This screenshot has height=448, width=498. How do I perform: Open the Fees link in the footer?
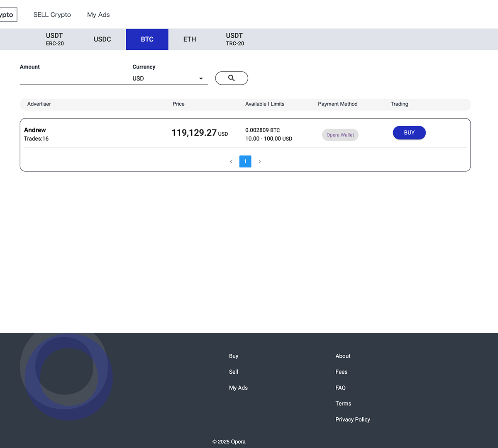click(x=341, y=372)
